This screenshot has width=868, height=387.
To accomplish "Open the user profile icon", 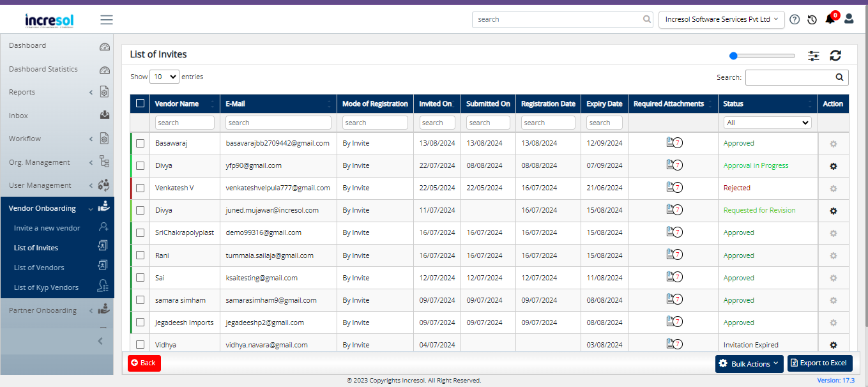I will tap(849, 19).
